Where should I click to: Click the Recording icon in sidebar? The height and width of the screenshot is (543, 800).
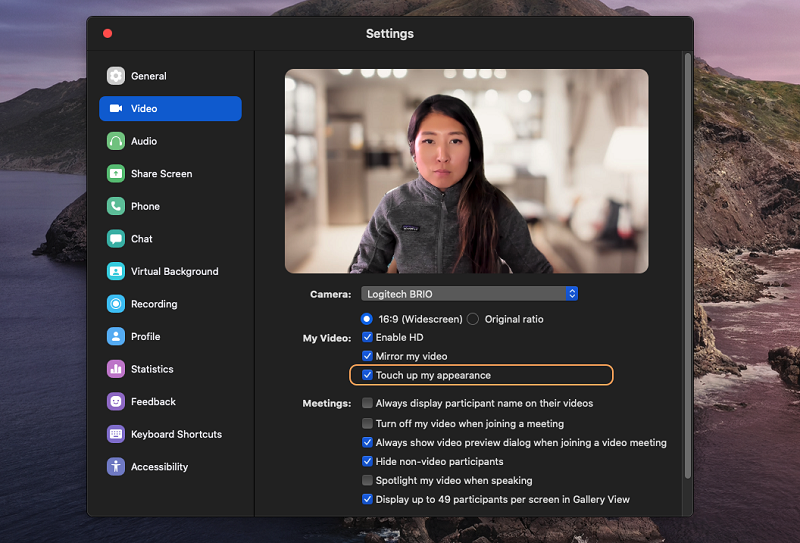[116, 304]
